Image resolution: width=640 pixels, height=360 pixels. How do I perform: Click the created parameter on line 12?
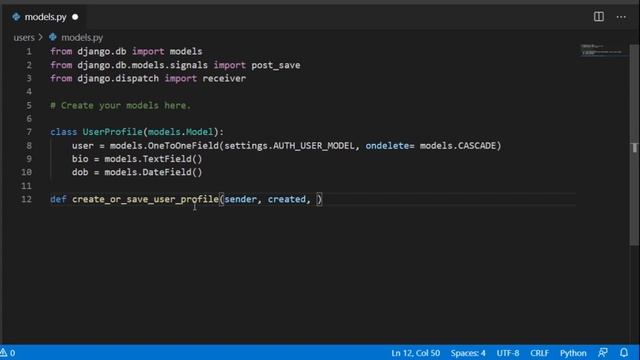287,199
